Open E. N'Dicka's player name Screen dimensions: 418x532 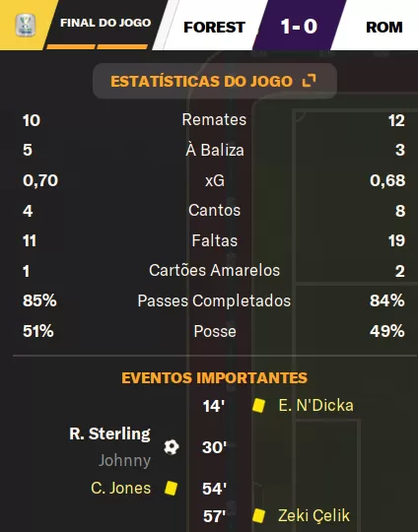point(315,406)
